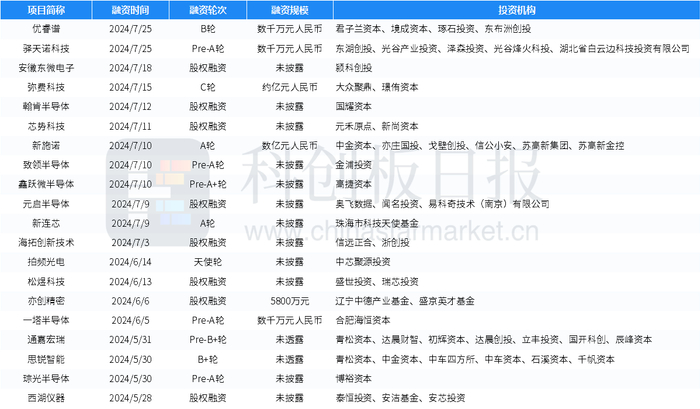Click the 高捷资本 investor cell
The image size is (700, 409).
[354, 184]
